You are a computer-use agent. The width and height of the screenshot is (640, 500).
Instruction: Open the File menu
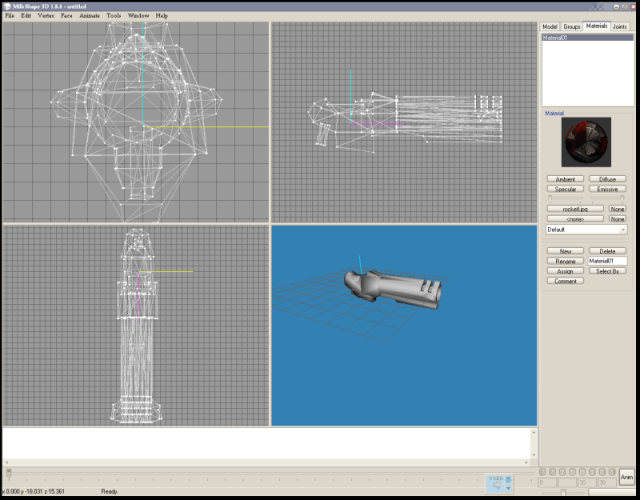coord(10,16)
